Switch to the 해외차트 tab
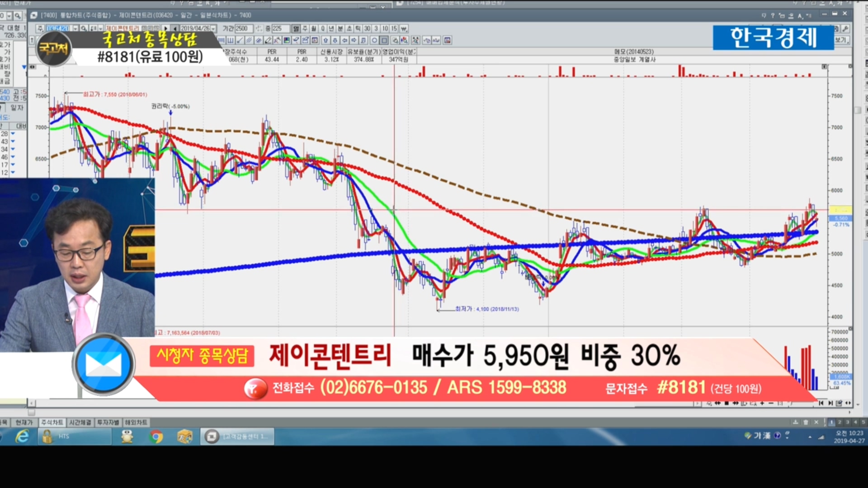Image resolution: width=868 pixels, height=488 pixels. 136,422
